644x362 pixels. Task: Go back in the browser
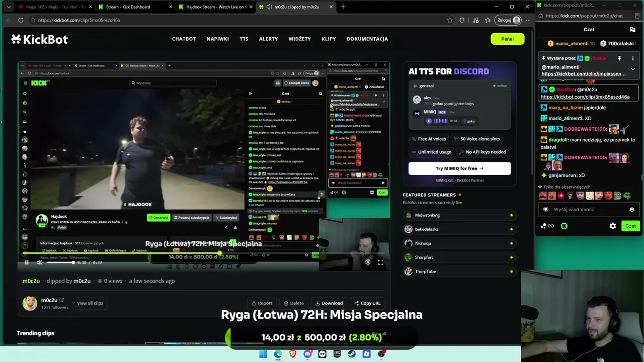9,20
